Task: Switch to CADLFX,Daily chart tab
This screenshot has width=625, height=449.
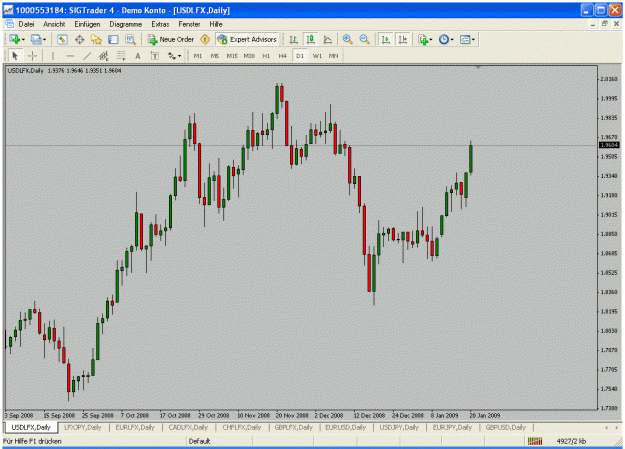Action: point(188,427)
